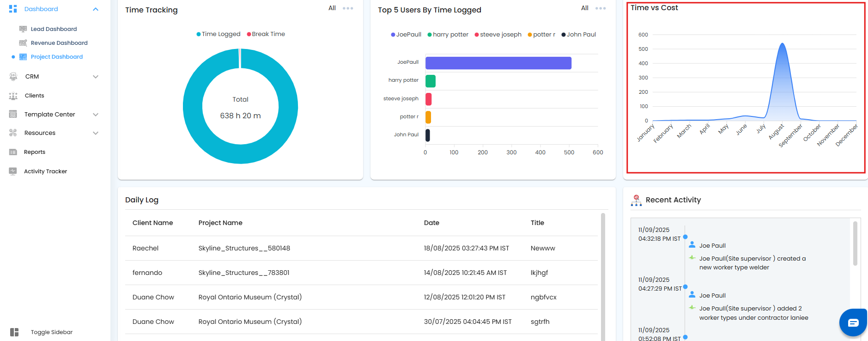Select Project Dashboard in sidebar
Image resolution: width=868 pixels, height=341 pixels.
(x=57, y=57)
